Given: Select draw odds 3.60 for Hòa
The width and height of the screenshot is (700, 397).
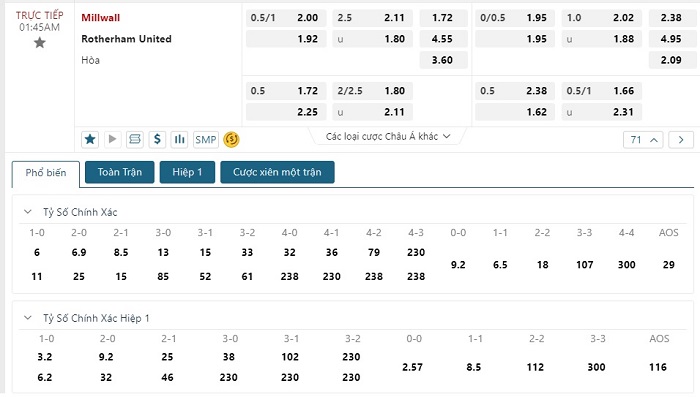Looking at the screenshot, I should point(443,60).
